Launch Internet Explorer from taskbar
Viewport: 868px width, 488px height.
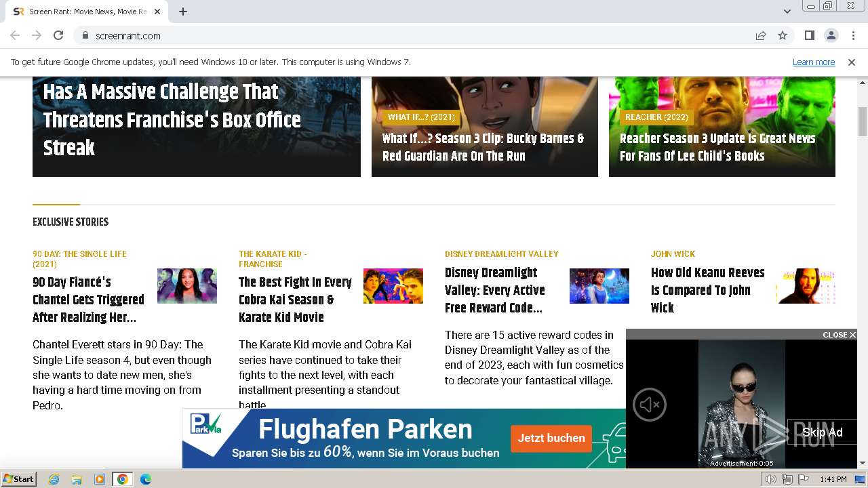54,479
